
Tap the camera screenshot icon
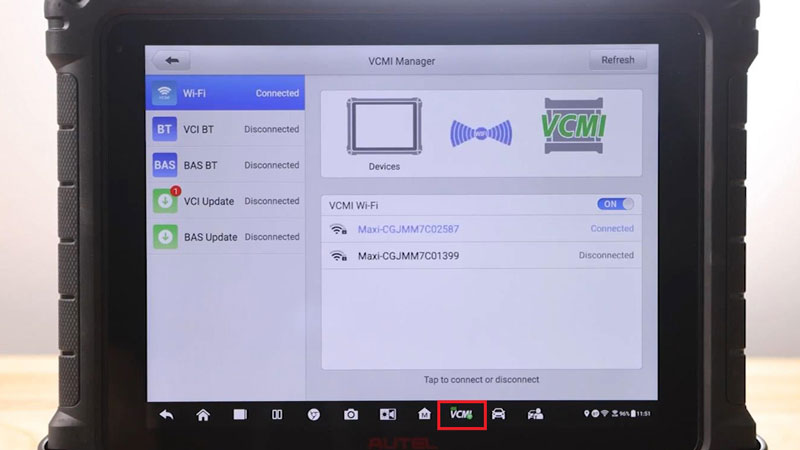click(351, 414)
